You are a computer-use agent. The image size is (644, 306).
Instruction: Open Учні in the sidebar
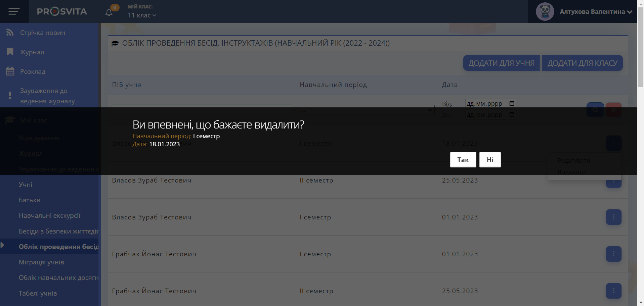[26, 185]
